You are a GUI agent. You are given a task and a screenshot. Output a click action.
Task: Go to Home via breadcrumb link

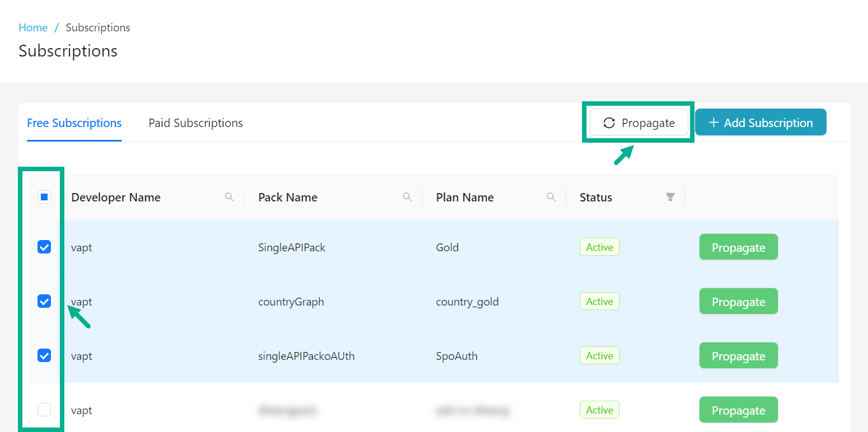click(x=33, y=27)
